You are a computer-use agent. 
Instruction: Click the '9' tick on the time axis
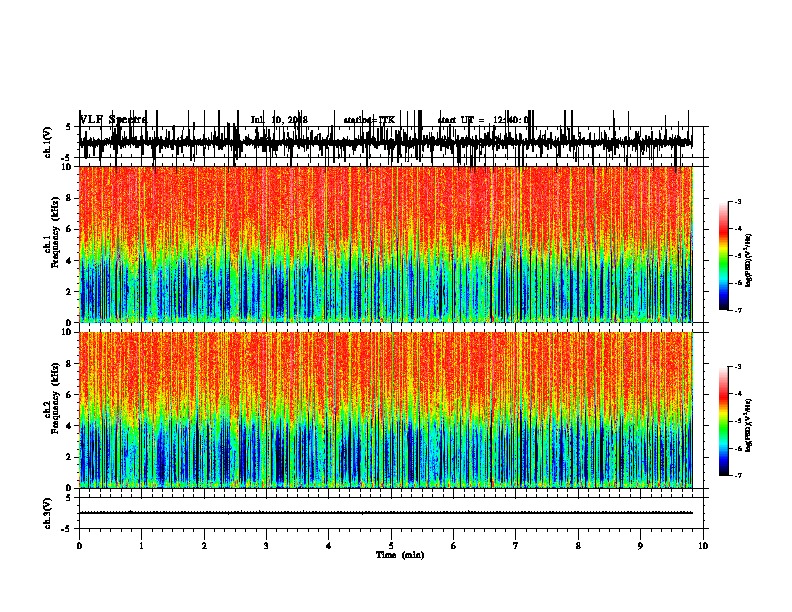(640, 546)
